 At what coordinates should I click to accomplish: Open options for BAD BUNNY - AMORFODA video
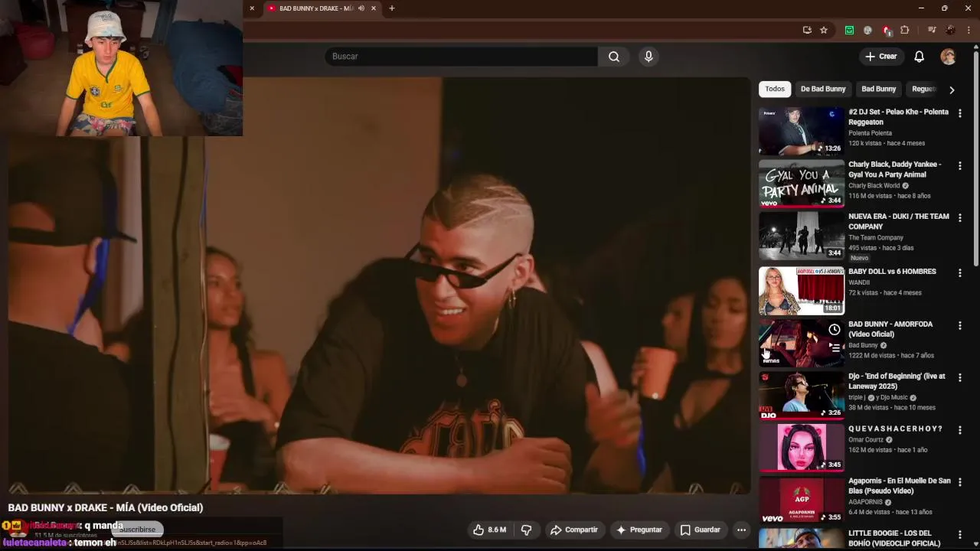pos(959,325)
